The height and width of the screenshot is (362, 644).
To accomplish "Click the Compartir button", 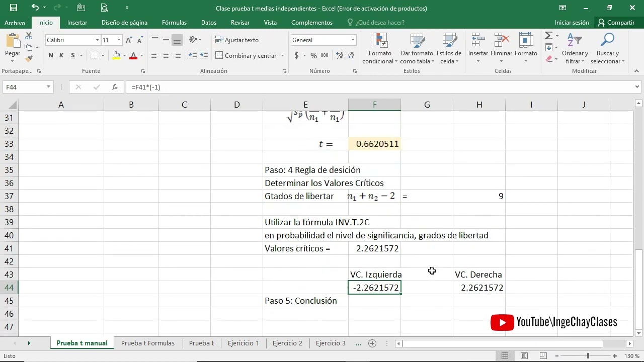I will coord(616,23).
